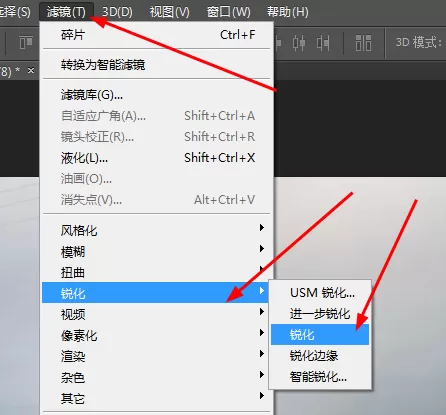Image resolution: width=446 pixels, height=415 pixels.
Task: Expand the 模糊 submenu
Action: (x=157, y=251)
